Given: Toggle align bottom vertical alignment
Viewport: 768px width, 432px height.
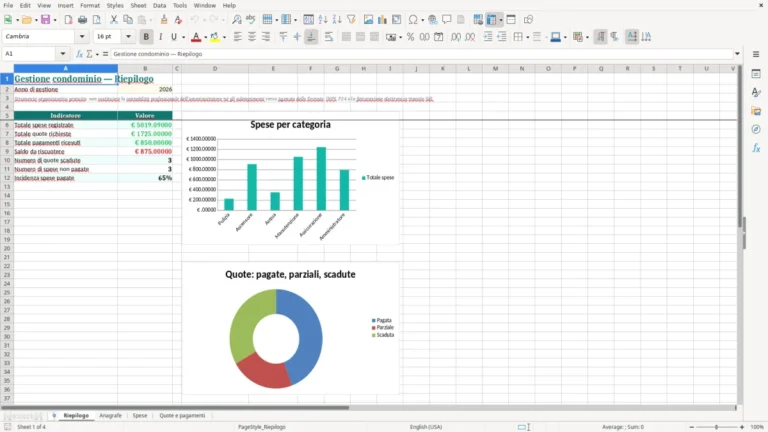Looking at the screenshot, I should point(311,37).
